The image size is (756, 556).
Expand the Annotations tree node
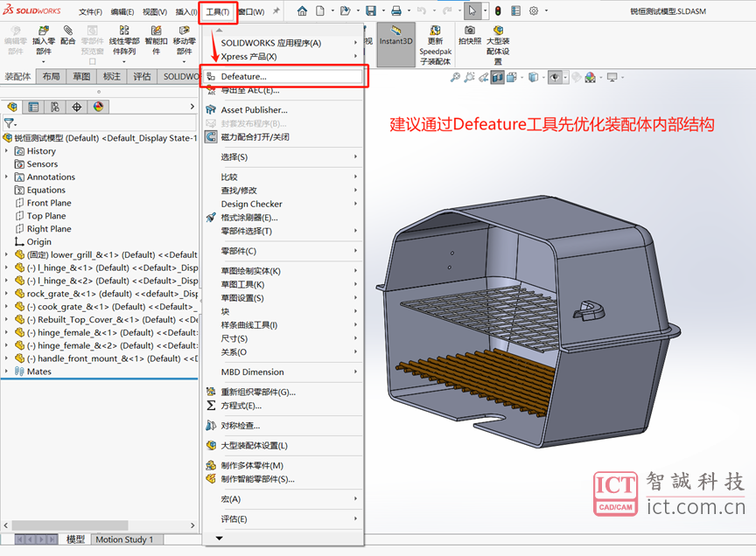click(6, 177)
